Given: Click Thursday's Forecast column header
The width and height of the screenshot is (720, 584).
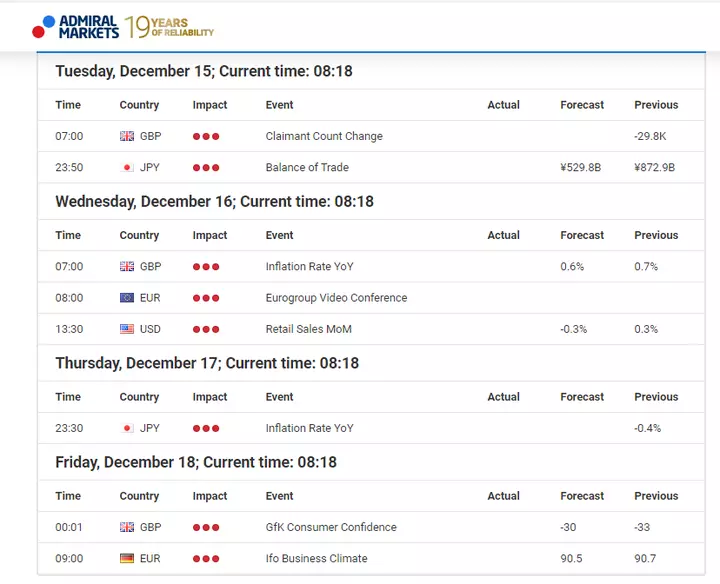Looking at the screenshot, I should click(582, 397).
